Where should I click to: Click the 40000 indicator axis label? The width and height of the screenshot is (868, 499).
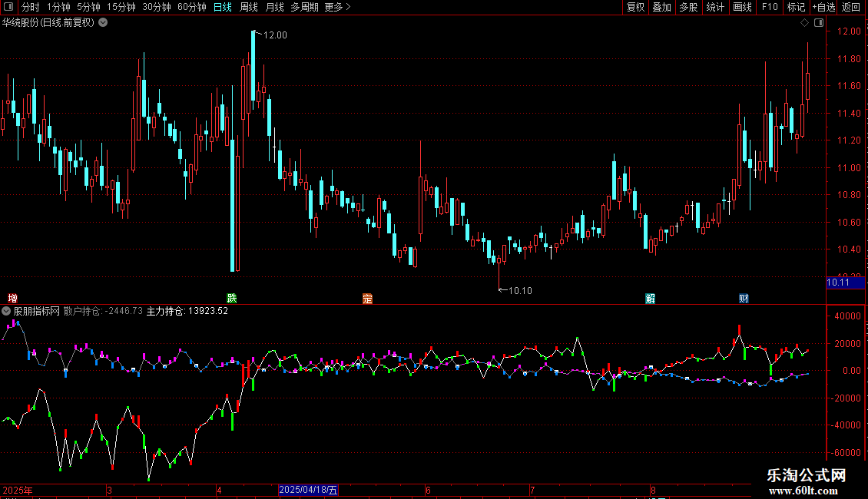[x=847, y=316]
